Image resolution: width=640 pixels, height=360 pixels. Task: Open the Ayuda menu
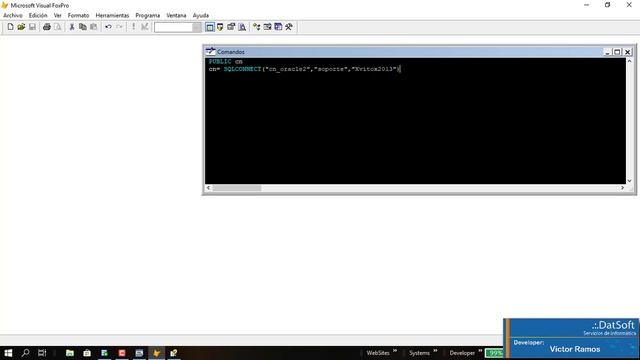(x=201, y=15)
